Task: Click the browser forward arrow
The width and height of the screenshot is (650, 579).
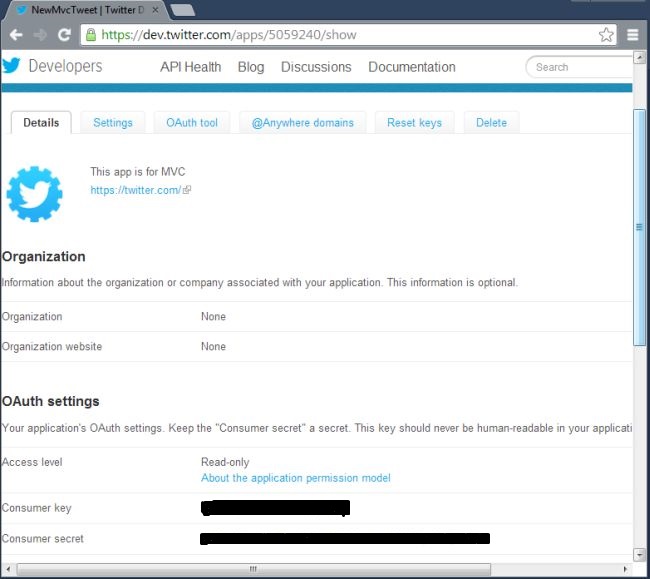Action: pos(40,35)
